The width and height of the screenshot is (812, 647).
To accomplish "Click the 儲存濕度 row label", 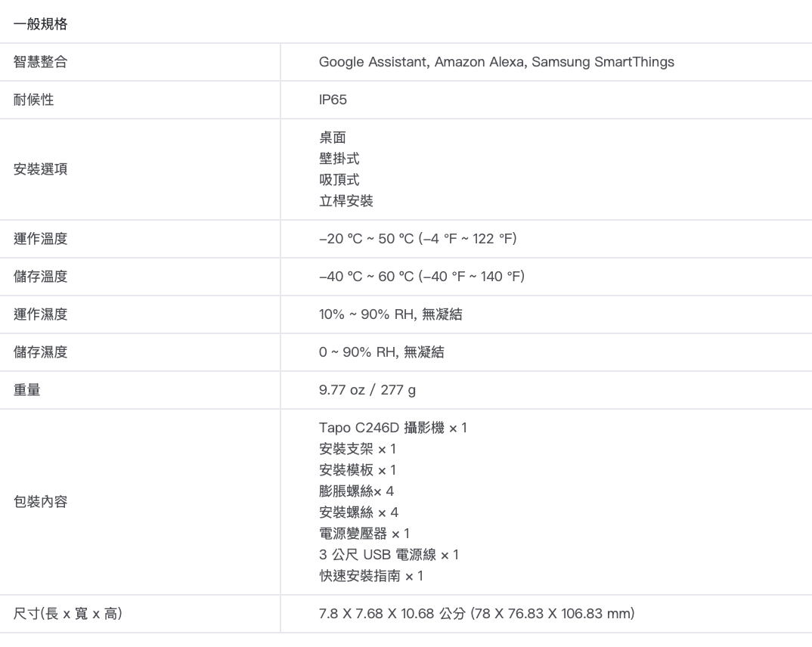I will pos(41,352).
